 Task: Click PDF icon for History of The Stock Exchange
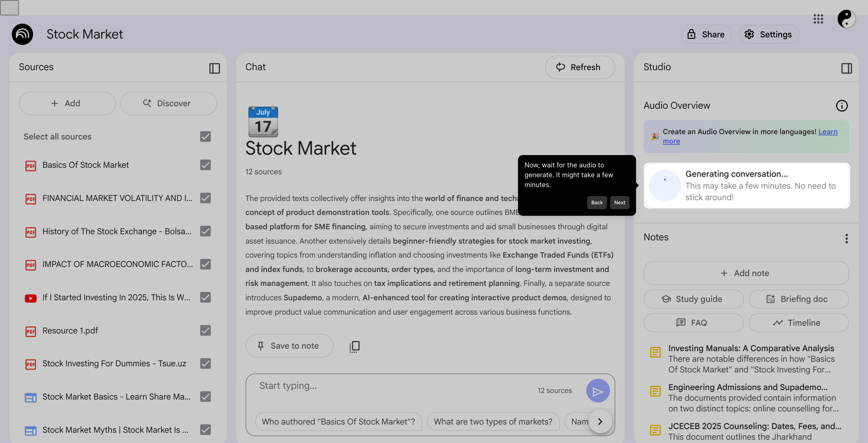click(31, 232)
